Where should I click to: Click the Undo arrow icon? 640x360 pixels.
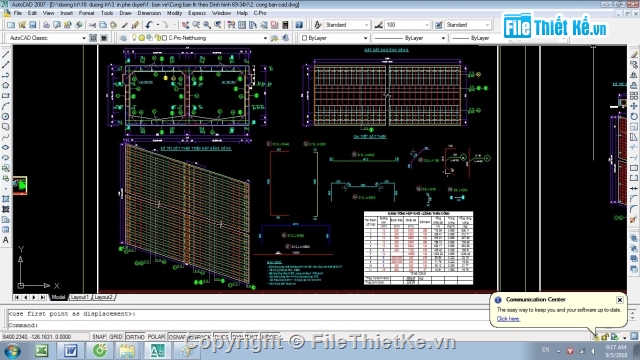[x=149, y=25]
